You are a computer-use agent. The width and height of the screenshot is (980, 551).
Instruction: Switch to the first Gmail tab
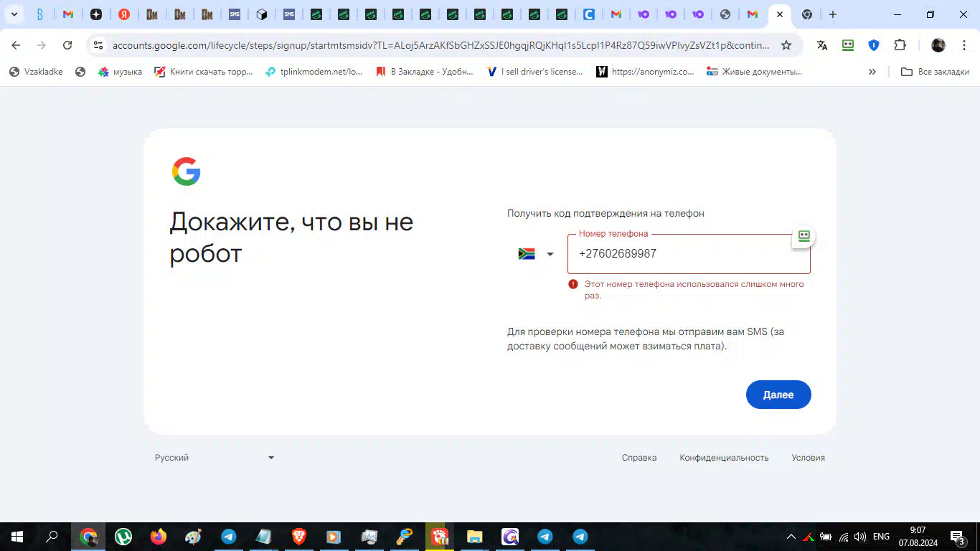68,14
